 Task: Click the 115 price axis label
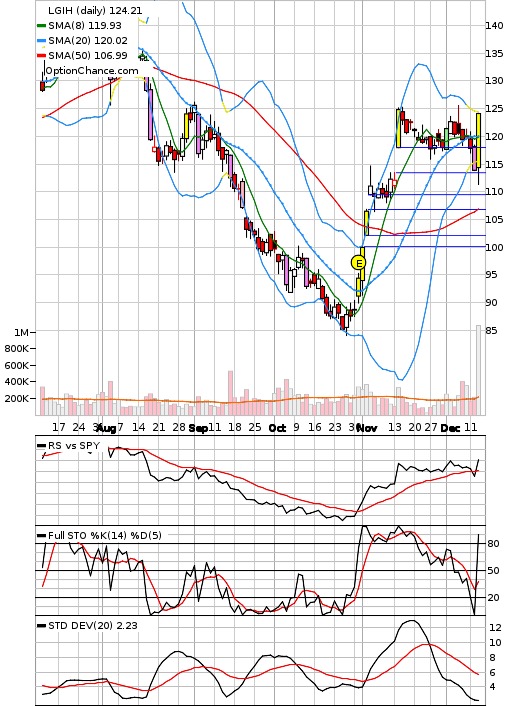coord(494,164)
